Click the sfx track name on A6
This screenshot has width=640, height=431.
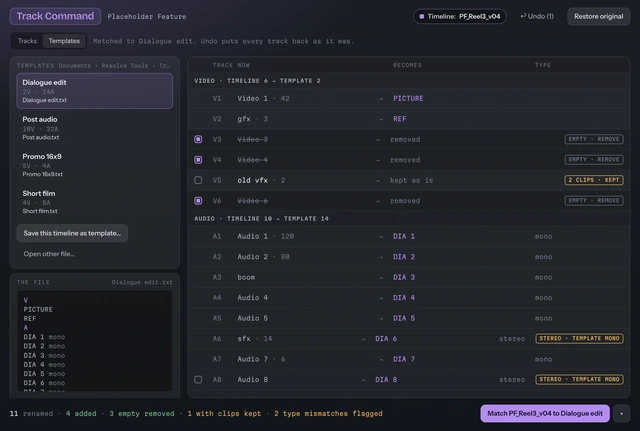click(x=244, y=338)
